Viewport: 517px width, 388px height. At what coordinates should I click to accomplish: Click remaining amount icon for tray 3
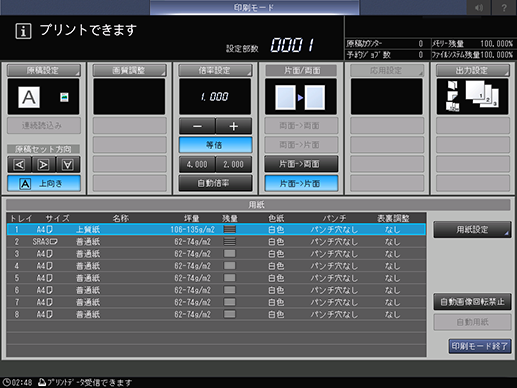pos(230,254)
